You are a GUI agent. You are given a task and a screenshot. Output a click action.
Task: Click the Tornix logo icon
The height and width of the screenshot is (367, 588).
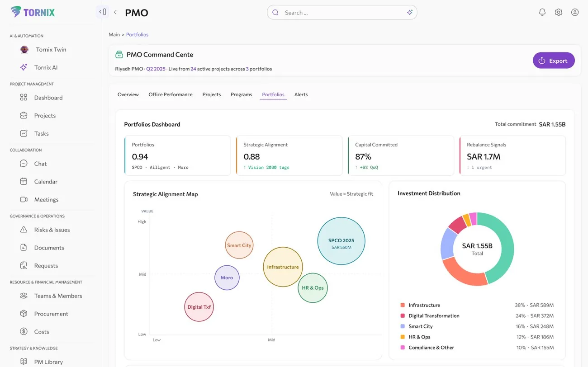[x=16, y=12]
